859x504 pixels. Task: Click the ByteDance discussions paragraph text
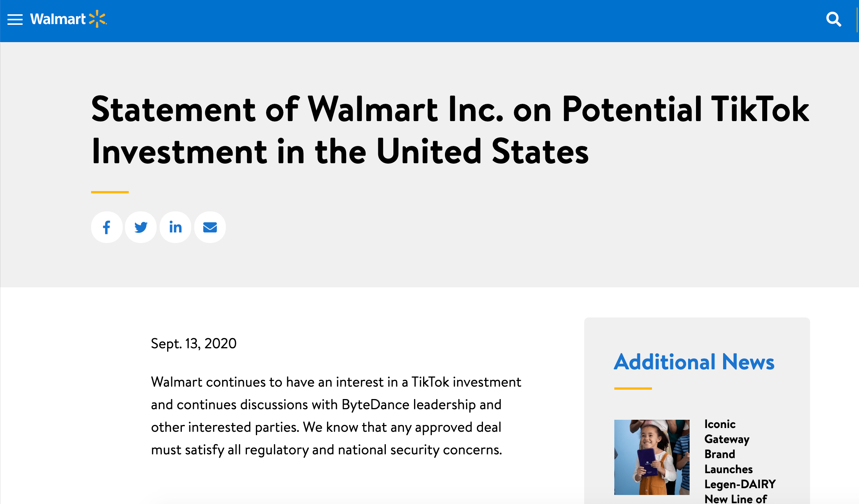(336, 416)
